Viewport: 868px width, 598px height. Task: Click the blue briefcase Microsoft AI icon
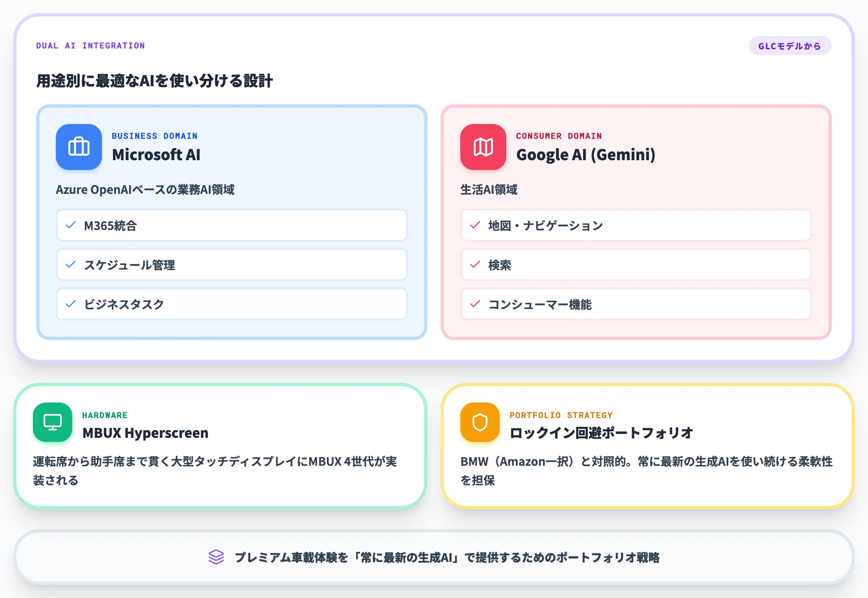tap(79, 147)
